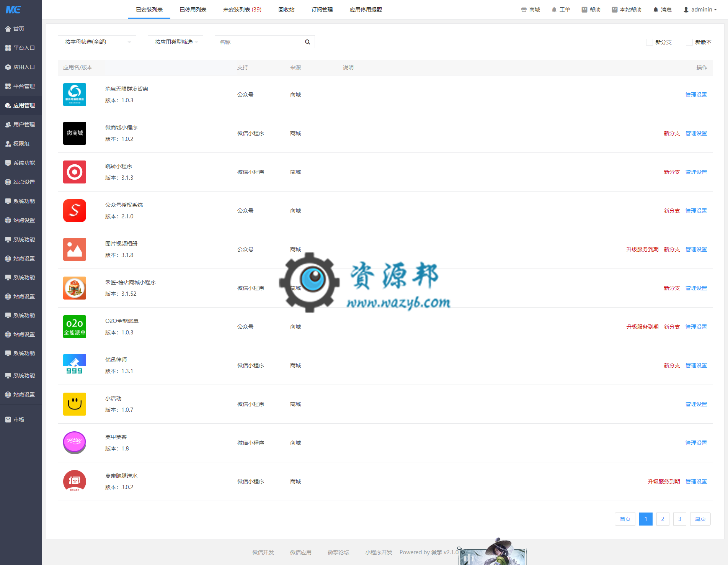Switch to the 已停用列表 tab
This screenshot has height=565, width=728.
coord(193,10)
